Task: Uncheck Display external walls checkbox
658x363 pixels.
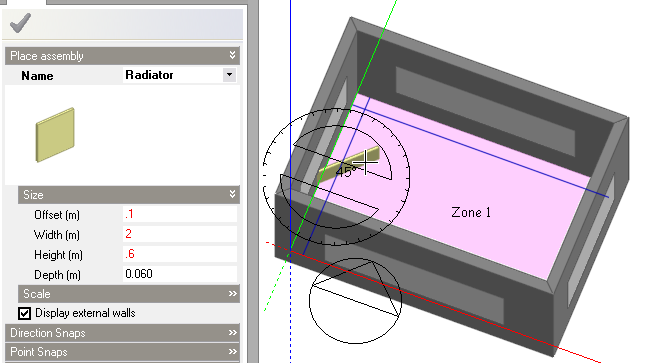Action: [24, 313]
